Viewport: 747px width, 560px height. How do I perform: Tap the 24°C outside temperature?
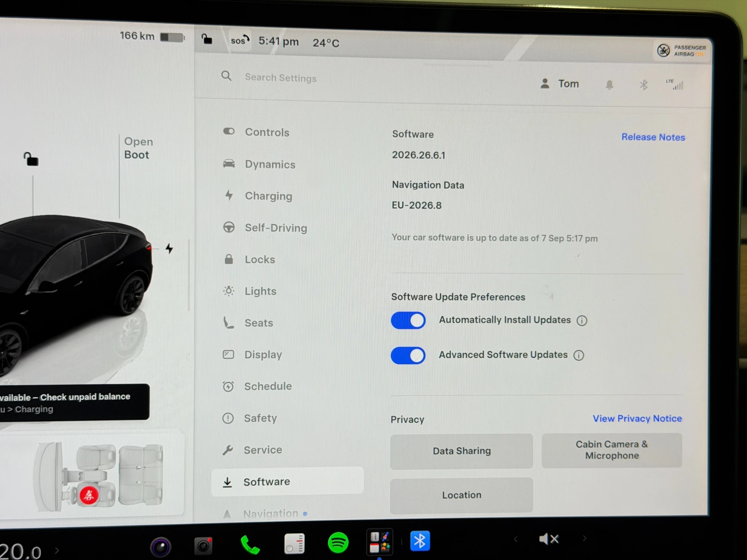coord(326,43)
